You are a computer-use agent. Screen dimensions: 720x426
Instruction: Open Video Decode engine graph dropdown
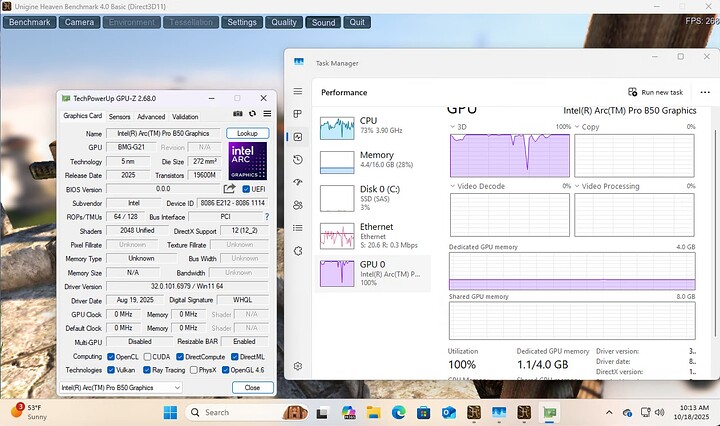[x=453, y=186]
